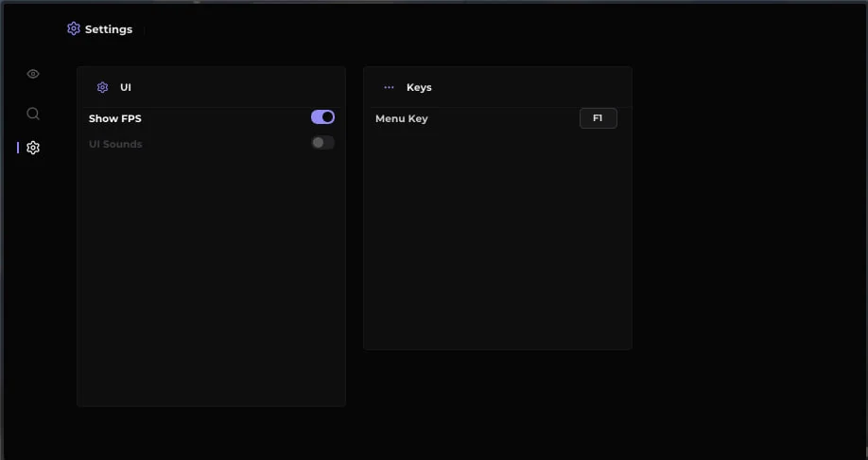Select the gear settings tab in sidebar
Image resolution: width=868 pixels, height=460 pixels.
pyautogui.click(x=33, y=148)
